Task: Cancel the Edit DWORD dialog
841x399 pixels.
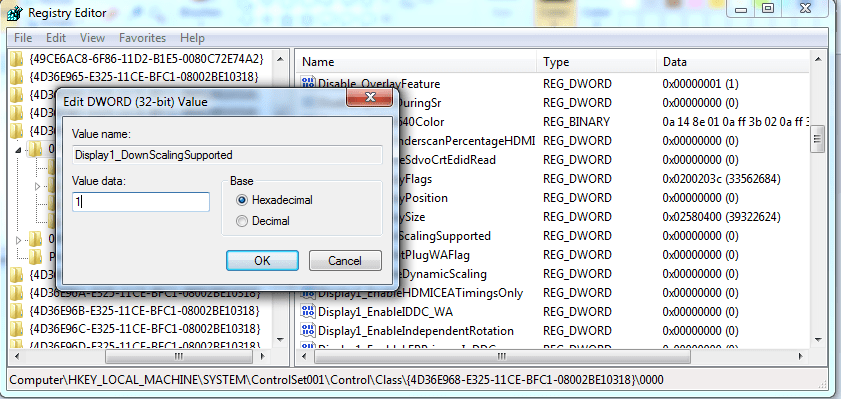Action: point(345,261)
